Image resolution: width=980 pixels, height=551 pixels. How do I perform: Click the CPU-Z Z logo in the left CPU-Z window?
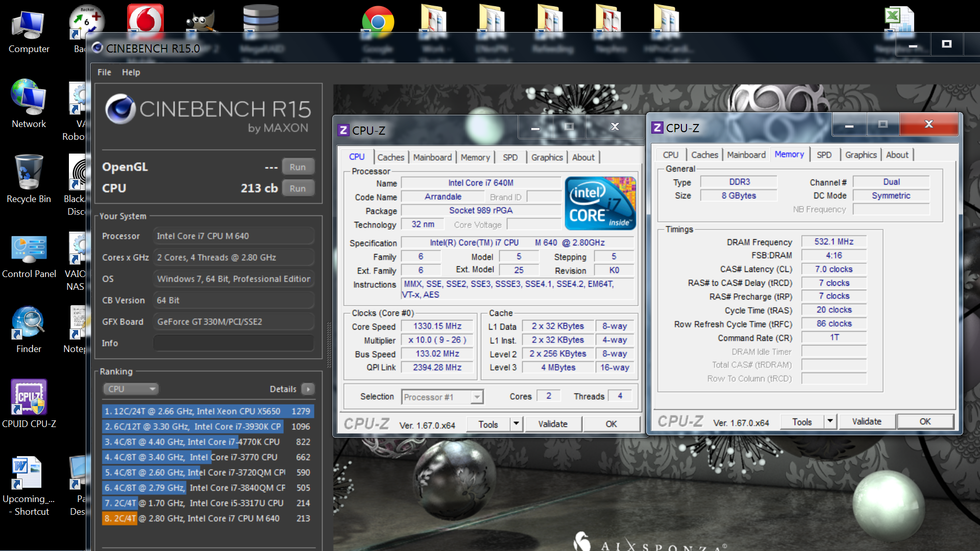344,131
